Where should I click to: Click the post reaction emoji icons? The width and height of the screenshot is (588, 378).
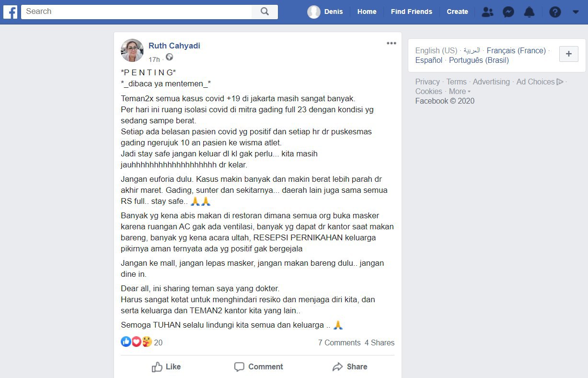[x=137, y=342]
